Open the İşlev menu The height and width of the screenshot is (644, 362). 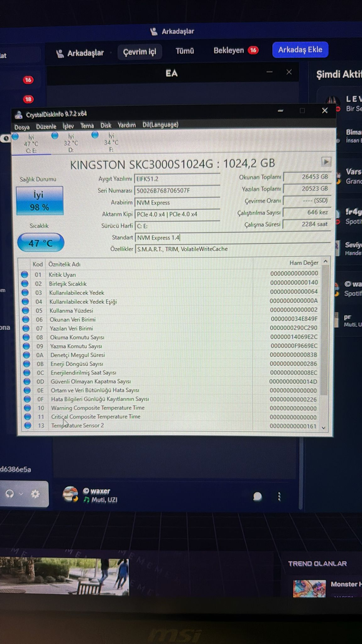[68, 126]
